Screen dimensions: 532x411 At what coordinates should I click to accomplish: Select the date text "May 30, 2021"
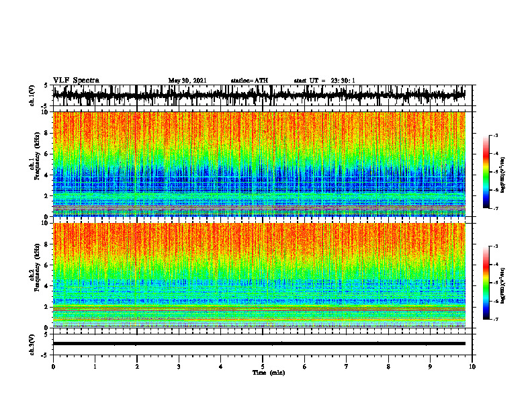click(187, 81)
